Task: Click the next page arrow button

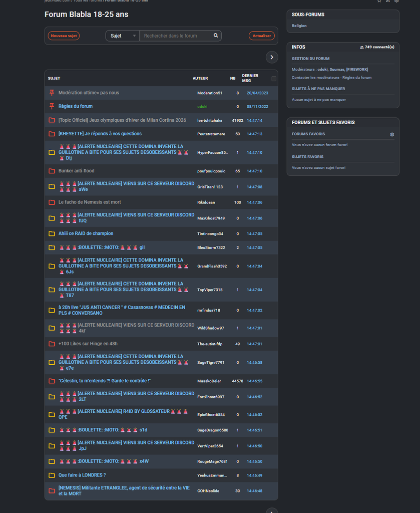Action: tap(271, 57)
